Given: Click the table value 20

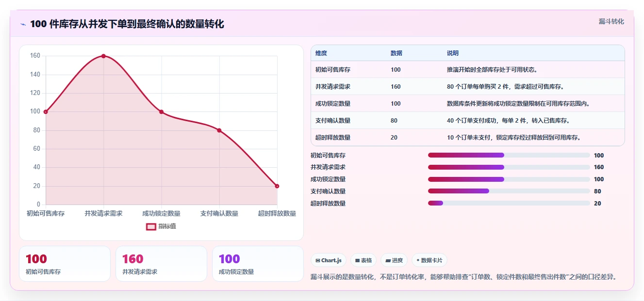Looking at the screenshot, I should pos(394,138).
